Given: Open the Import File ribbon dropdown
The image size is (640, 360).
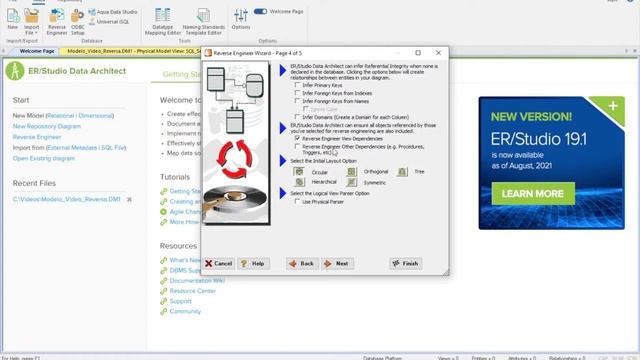Looking at the screenshot, I should pos(31,21).
